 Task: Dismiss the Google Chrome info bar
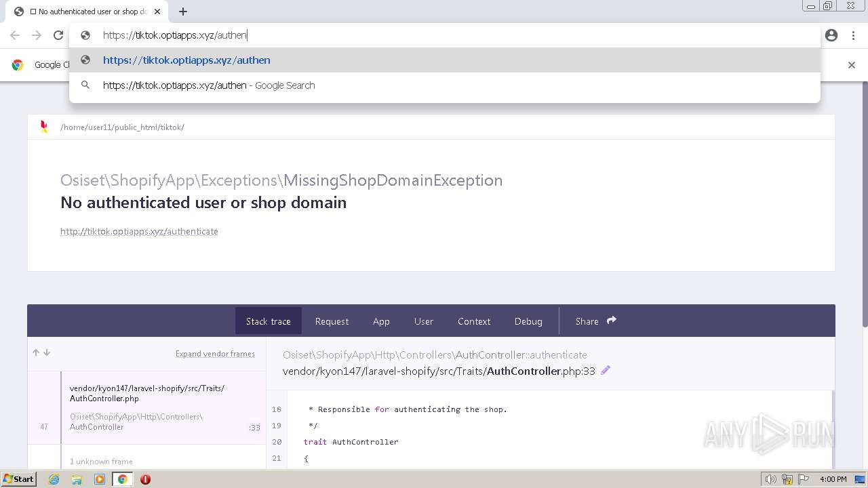pos(852,65)
